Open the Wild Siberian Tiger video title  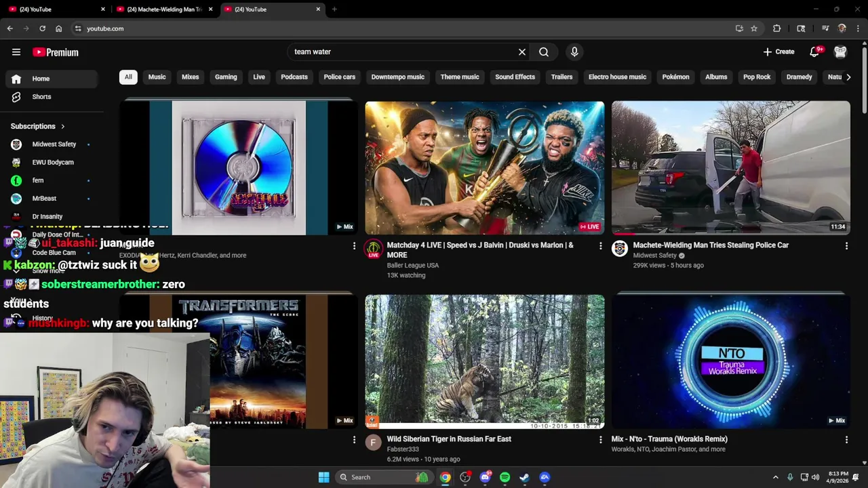pyautogui.click(x=449, y=439)
